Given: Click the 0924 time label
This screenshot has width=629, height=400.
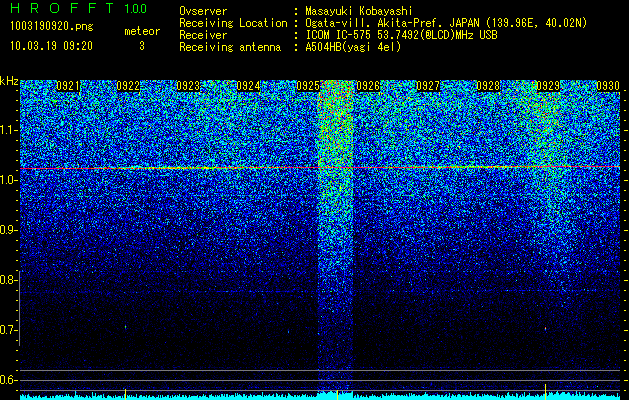Looking at the screenshot, I should tap(248, 86).
